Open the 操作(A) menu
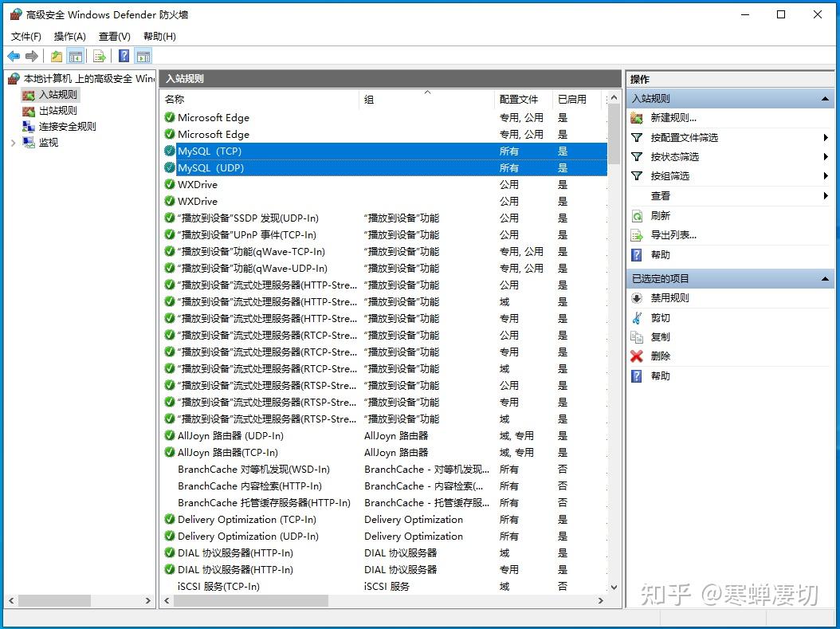 pos(69,36)
